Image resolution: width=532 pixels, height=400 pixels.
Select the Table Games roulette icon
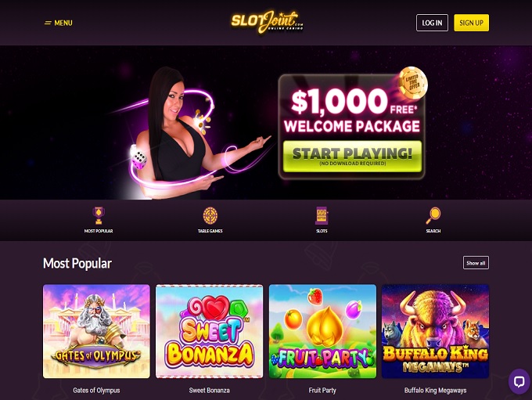210,215
